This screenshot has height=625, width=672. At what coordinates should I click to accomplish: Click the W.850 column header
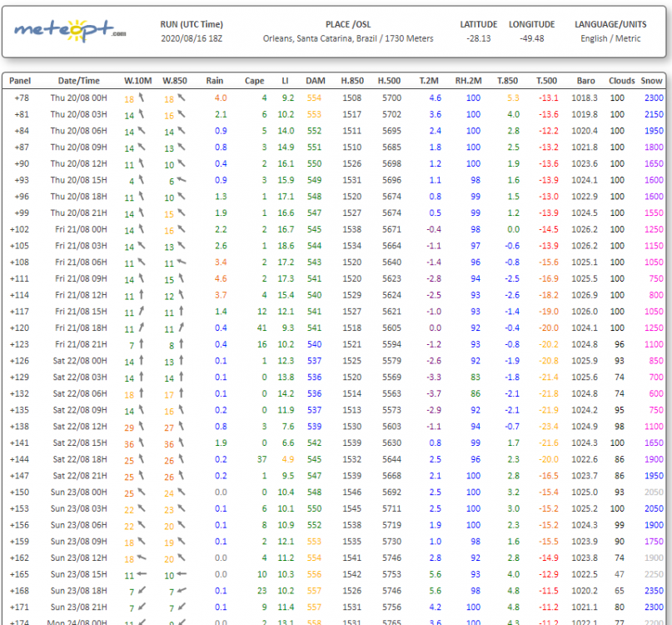click(175, 81)
